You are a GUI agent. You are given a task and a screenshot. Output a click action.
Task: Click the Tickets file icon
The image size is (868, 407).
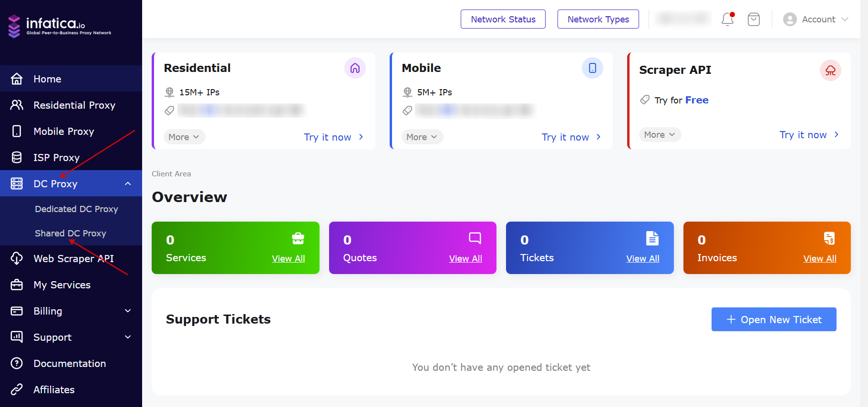pos(652,238)
